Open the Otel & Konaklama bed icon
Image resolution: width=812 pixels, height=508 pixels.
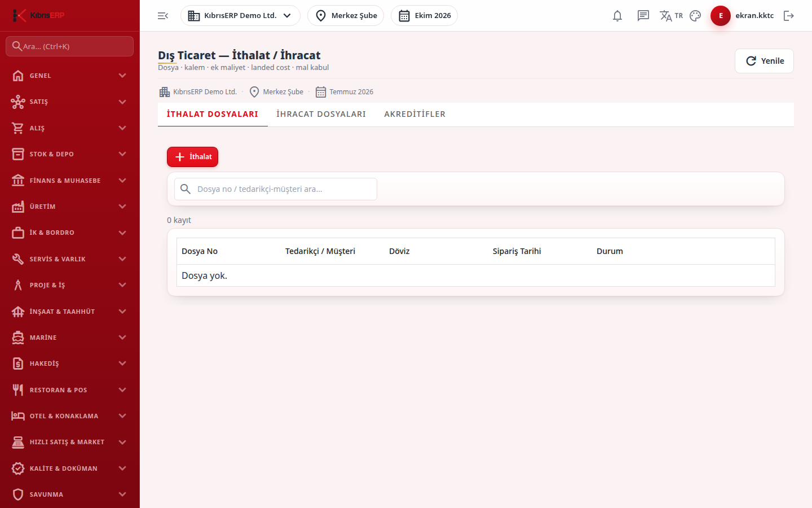[x=18, y=416]
